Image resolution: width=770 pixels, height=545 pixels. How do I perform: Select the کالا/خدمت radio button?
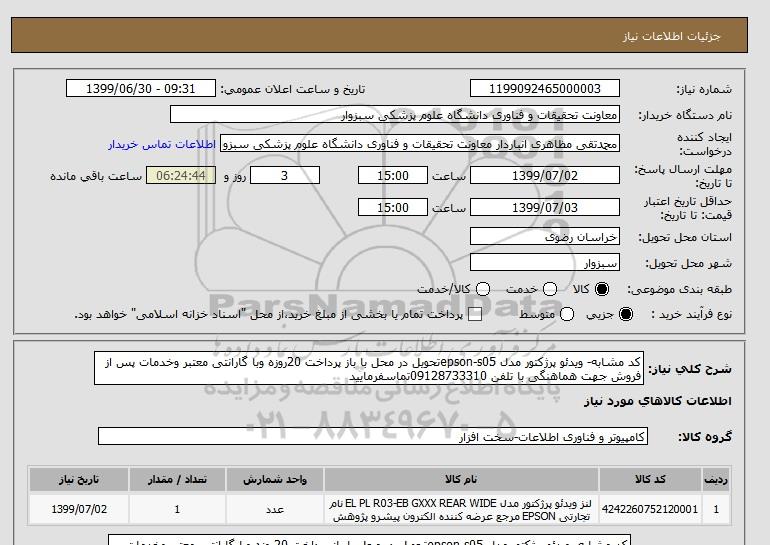point(483,289)
